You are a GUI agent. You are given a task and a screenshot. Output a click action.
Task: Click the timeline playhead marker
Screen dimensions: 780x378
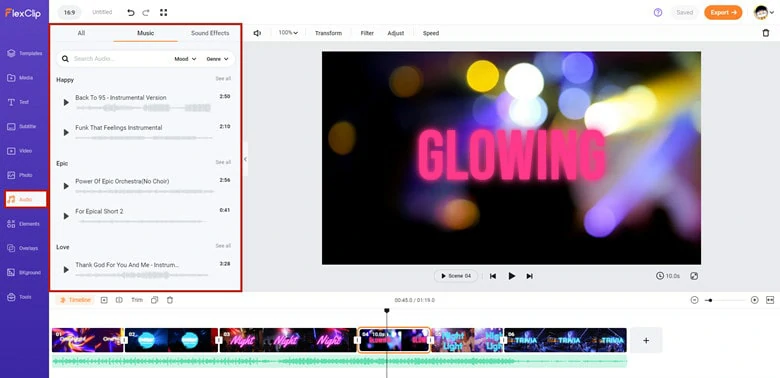pos(387,311)
